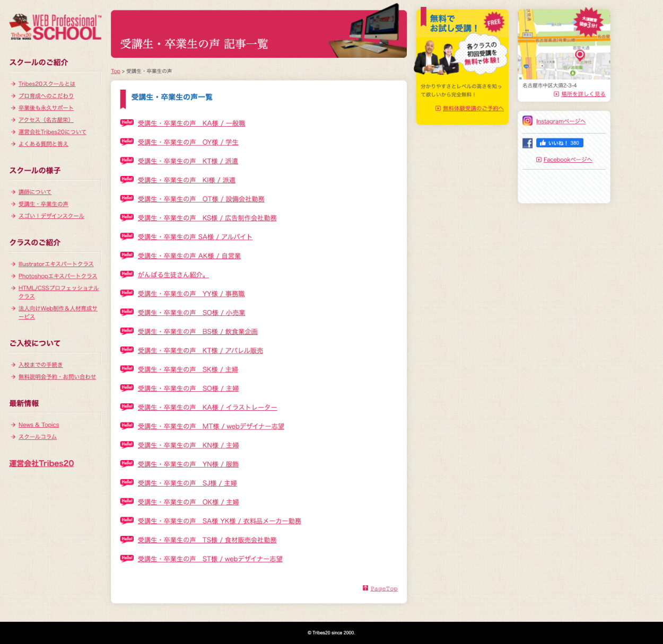Select Illustratorエキスパートクラス in sidebar

pyautogui.click(x=56, y=264)
